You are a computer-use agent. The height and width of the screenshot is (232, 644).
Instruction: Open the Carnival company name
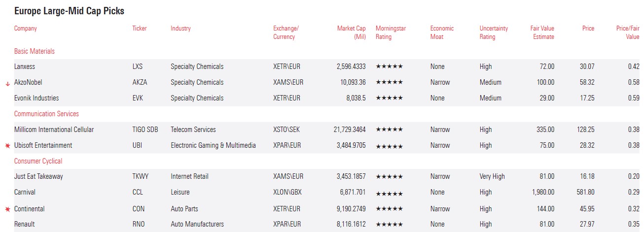tap(25, 192)
